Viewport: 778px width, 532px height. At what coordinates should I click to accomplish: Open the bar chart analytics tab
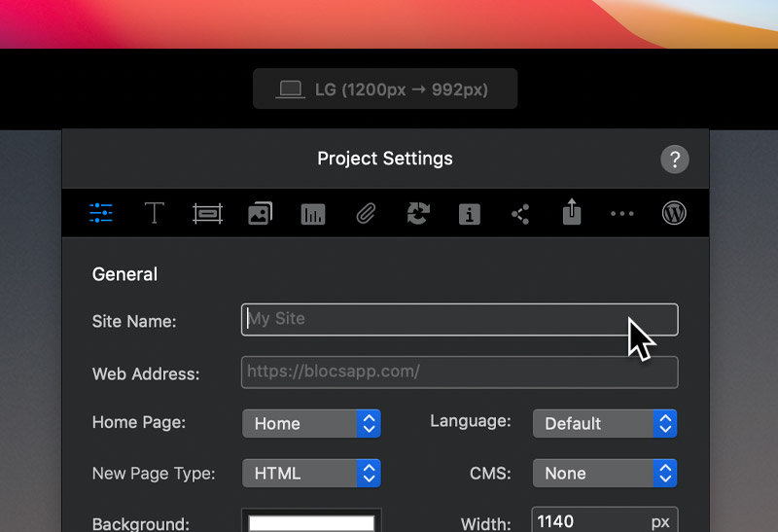313,214
